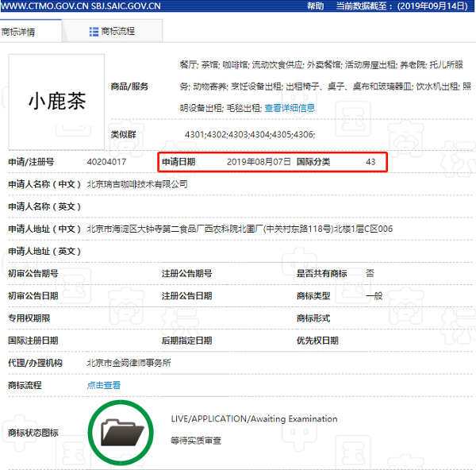Viewport: 476px width, 470px height.
Task: Click the 国际分类 label
Action: tap(313, 162)
